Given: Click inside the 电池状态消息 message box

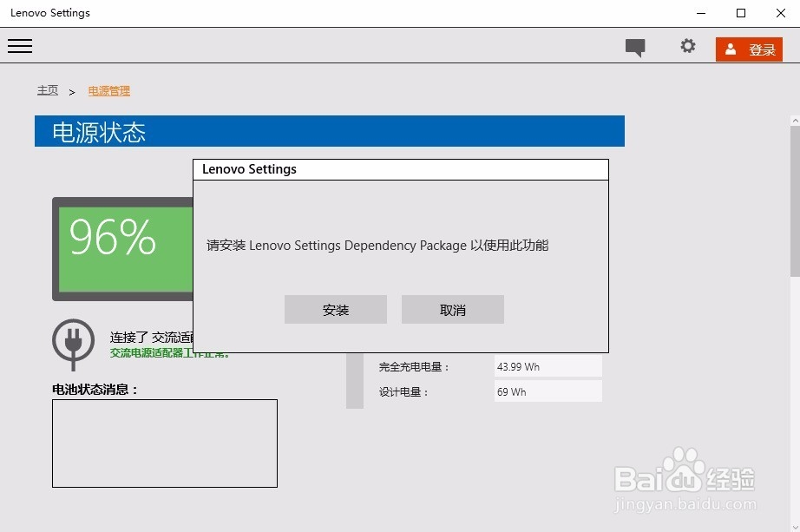Looking at the screenshot, I should tap(164, 443).
